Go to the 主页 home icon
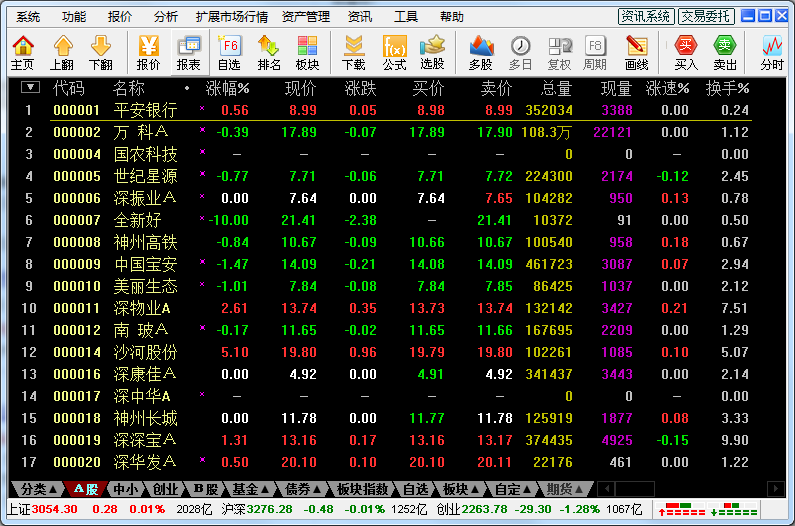This screenshot has height=526, width=795. [x=22, y=52]
